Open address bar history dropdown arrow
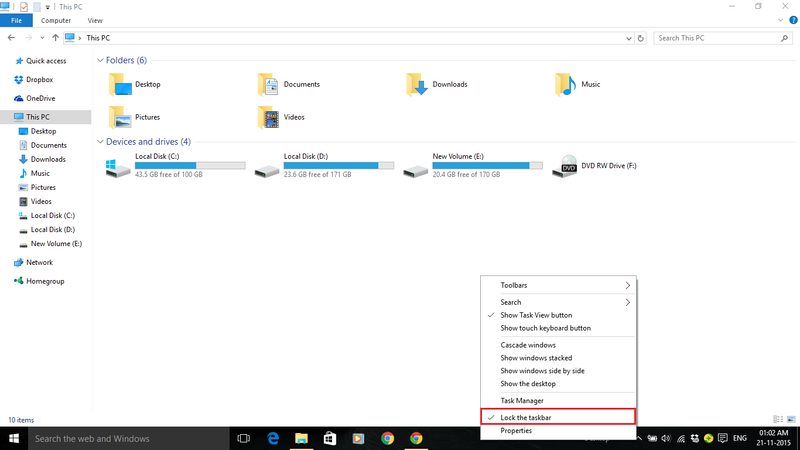The width and height of the screenshot is (800, 450). click(x=629, y=38)
